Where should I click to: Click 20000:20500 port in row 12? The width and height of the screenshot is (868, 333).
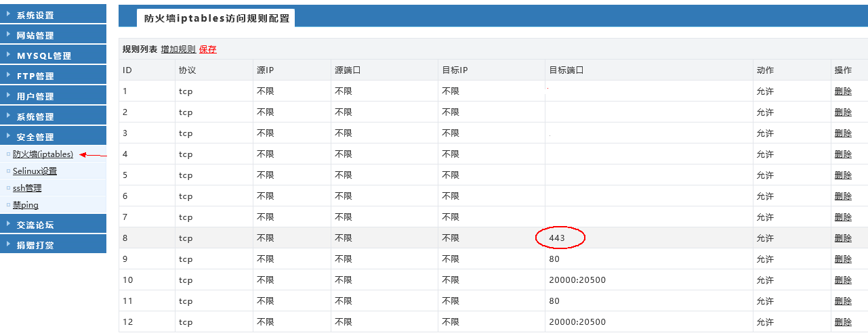click(x=577, y=321)
